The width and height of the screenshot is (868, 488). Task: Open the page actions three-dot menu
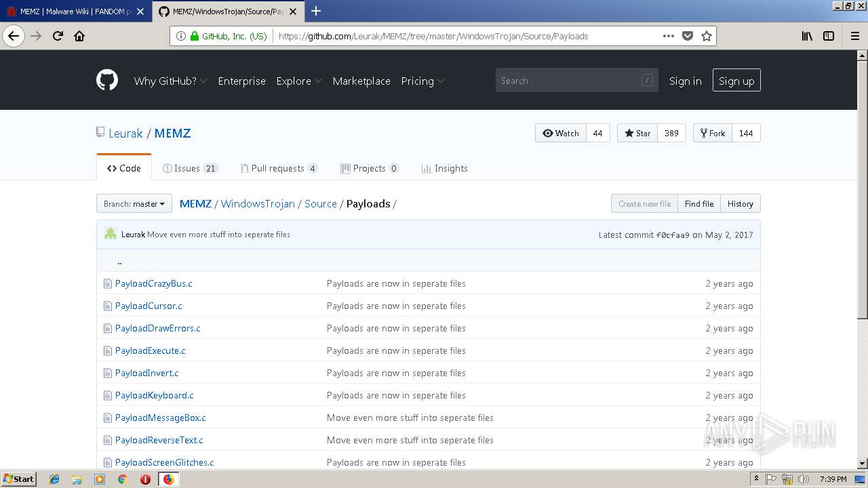click(x=669, y=36)
